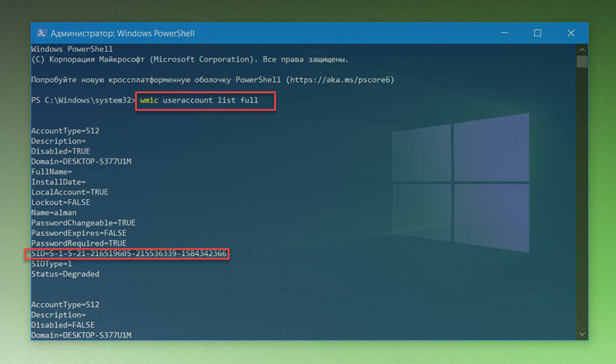Close the PowerShell window
Screen dimensions: 616x364
571,33
